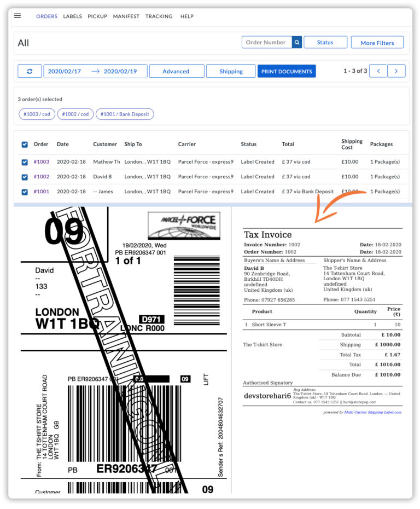Open the Advanced options dropdown
Image resolution: width=420 pixels, height=509 pixels.
click(x=176, y=71)
